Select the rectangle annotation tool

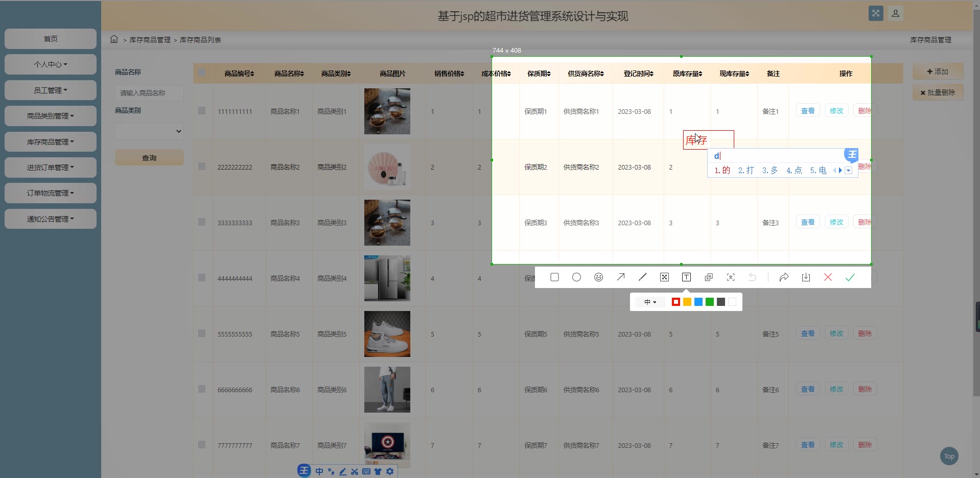click(554, 277)
